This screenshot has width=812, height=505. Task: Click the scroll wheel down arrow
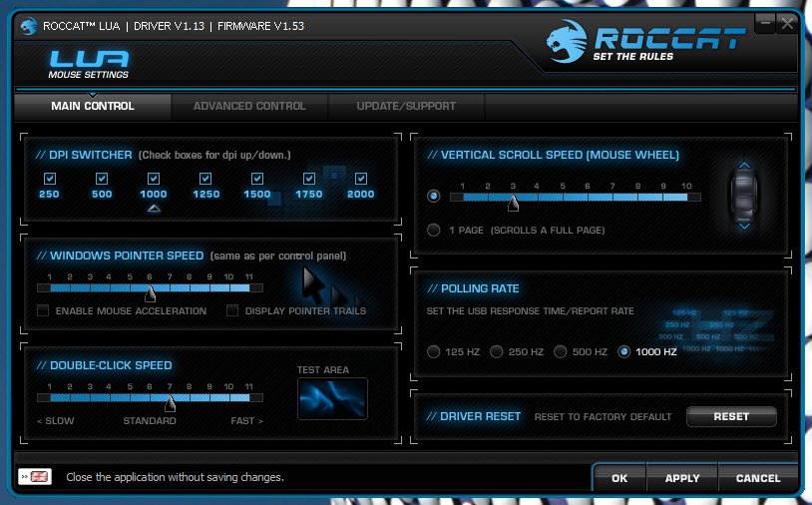pos(744,227)
